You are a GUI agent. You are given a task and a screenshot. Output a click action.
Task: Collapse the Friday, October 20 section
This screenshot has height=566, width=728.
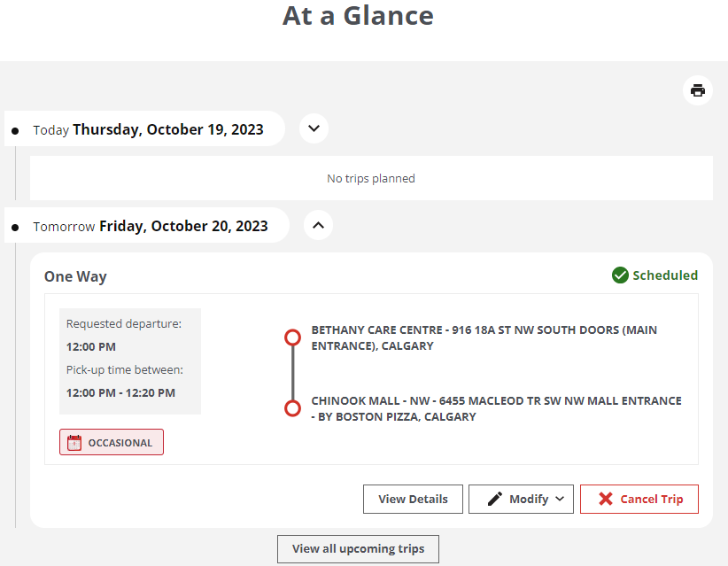[x=318, y=224]
